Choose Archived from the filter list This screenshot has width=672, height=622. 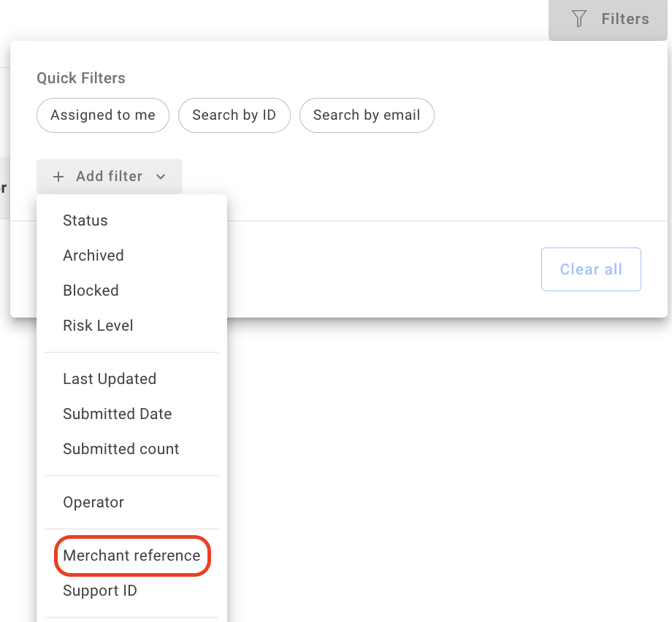pos(93,255)
